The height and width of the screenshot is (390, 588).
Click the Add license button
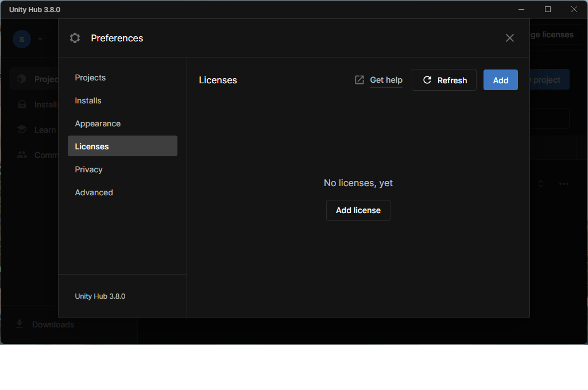click(x=358, y=210)
